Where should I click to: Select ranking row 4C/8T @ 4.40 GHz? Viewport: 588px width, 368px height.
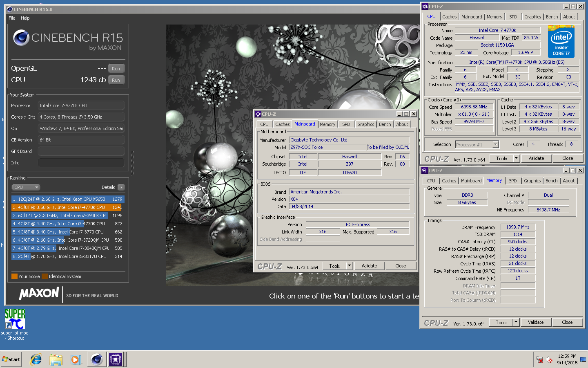point(68,224)
